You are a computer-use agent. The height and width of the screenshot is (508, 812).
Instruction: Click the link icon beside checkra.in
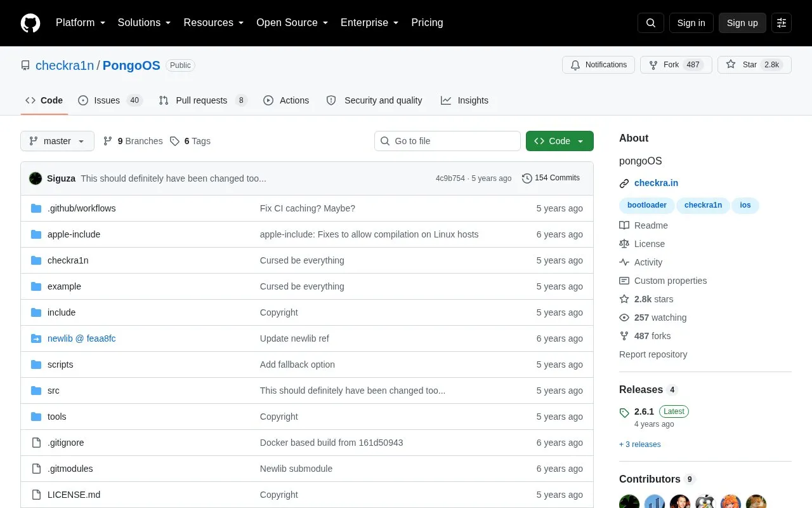(624, 184)
